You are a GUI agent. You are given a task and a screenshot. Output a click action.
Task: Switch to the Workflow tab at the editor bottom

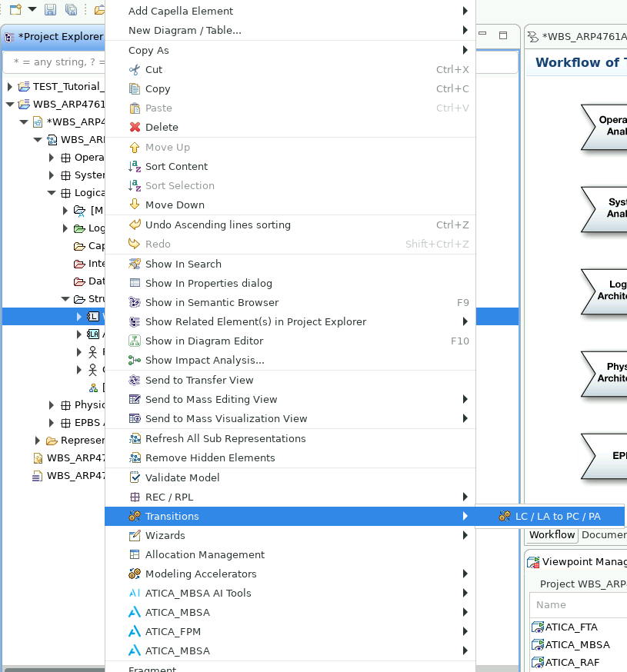coord(552,535)
